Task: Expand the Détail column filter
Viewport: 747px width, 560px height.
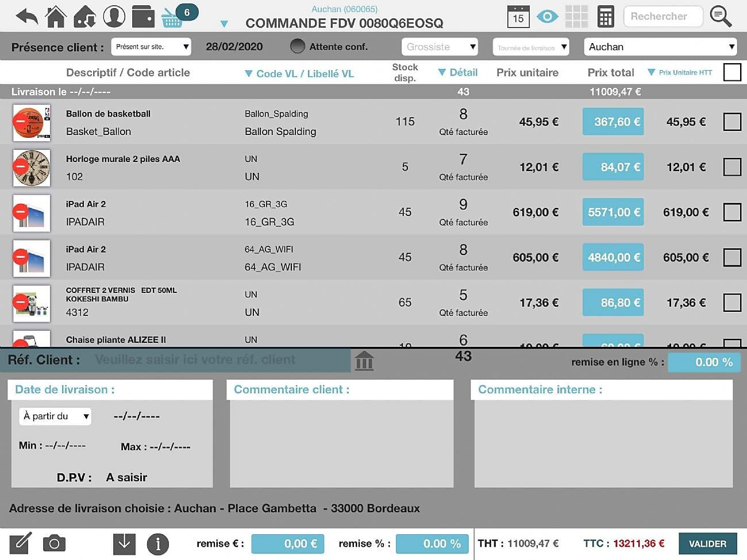Action: (x=458, y=72)
